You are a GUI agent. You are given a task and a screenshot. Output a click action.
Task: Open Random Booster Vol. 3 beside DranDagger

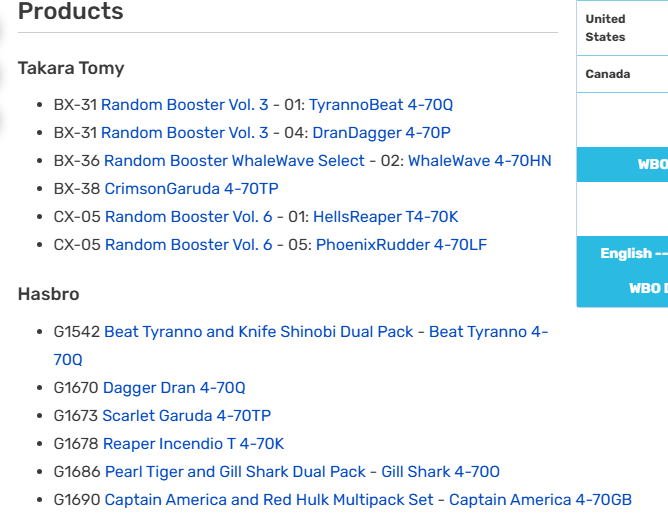click(185, 133)
